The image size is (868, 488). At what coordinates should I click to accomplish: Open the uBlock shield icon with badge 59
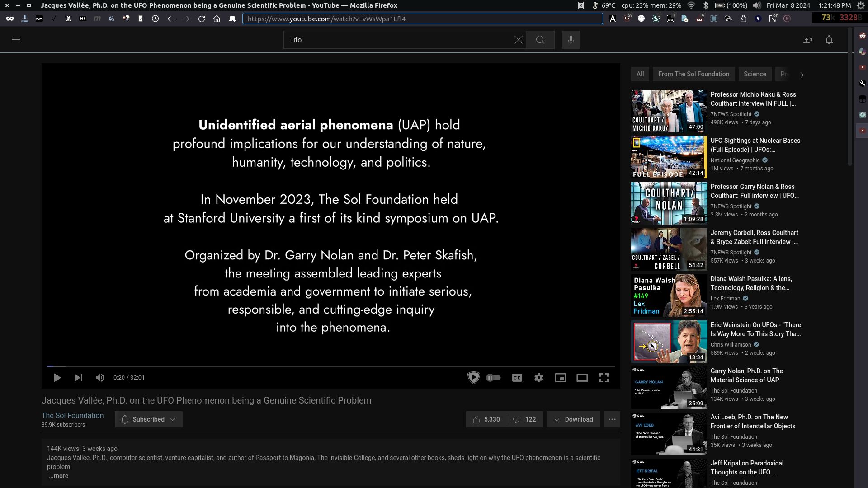click(627, 18)
